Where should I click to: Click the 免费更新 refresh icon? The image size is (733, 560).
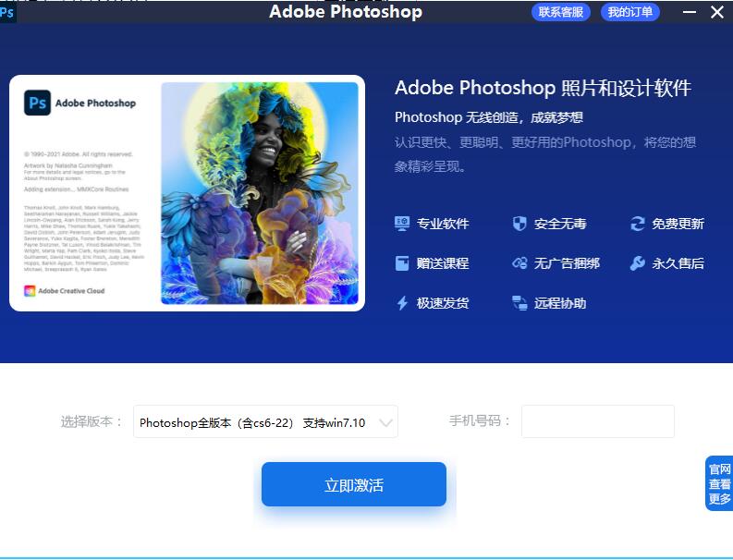click(637, 224)
